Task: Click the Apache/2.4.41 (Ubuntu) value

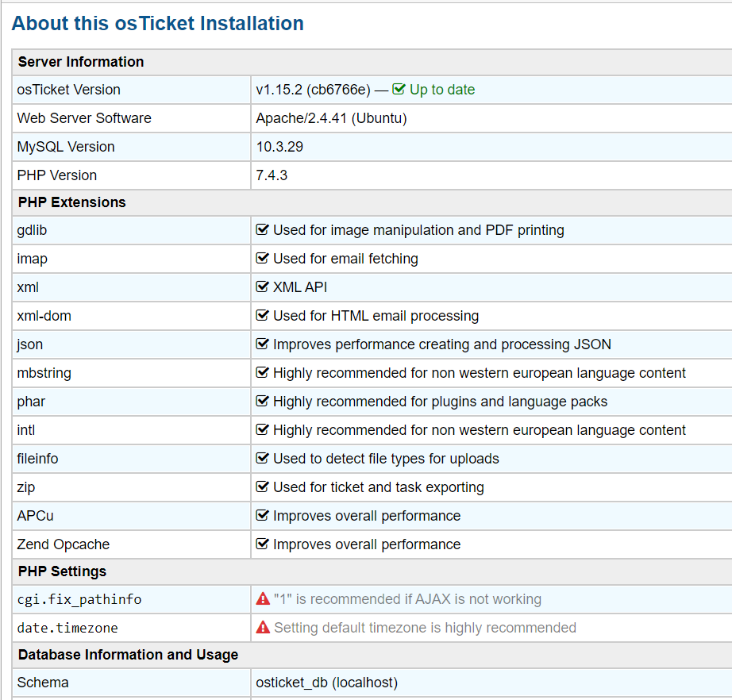Action: click(331, 118)
